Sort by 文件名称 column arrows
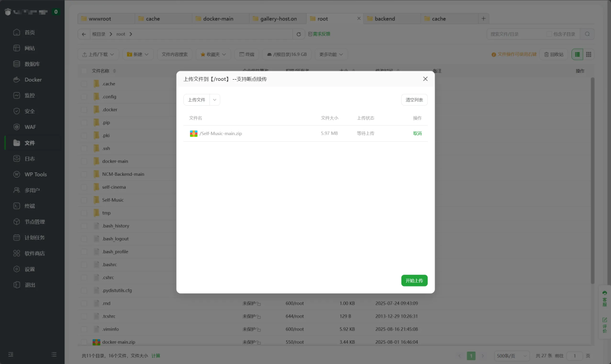 tap(114, 71)
